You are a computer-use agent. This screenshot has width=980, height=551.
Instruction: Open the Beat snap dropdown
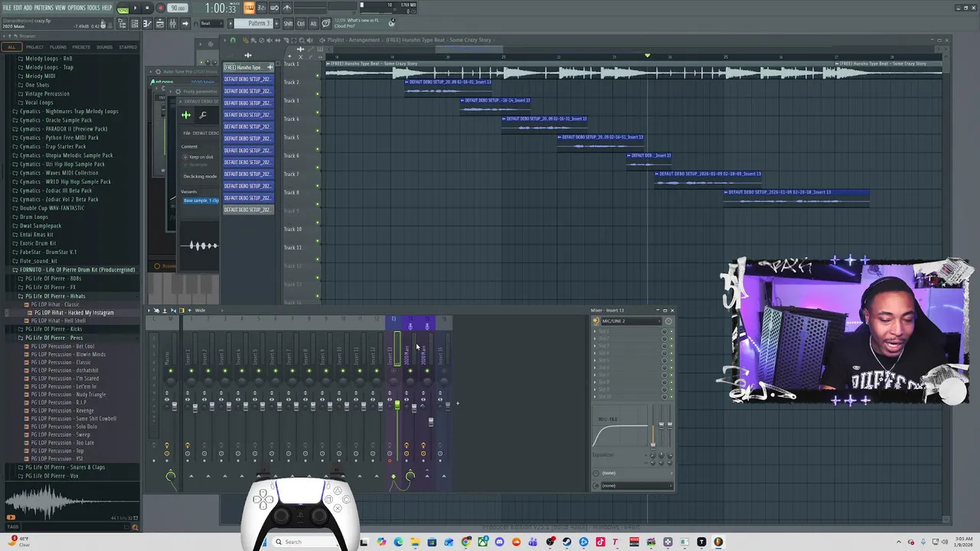point(214,24)
